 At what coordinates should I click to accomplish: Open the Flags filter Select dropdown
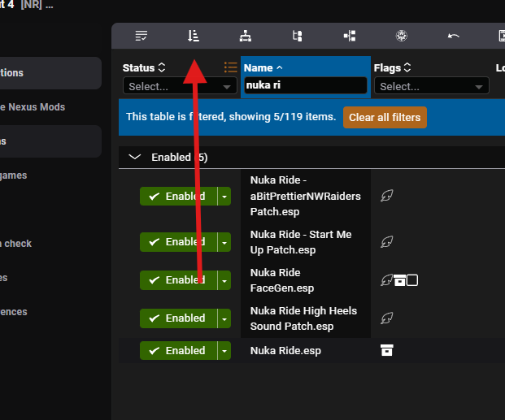point(432,86)
